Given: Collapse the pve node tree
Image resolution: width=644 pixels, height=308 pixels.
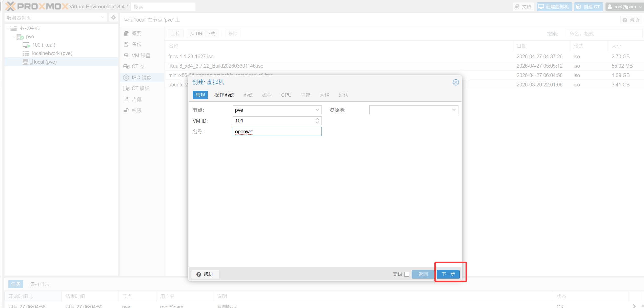Looking at the screenshot, I should tap(14, 37).
